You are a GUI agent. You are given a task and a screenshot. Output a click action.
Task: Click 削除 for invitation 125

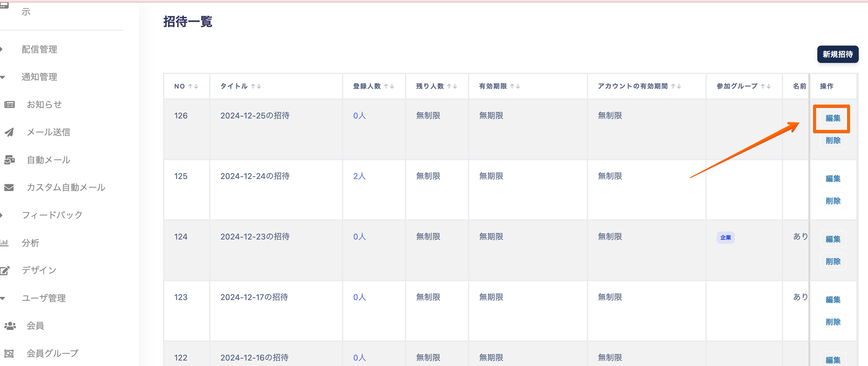point(833,201)
